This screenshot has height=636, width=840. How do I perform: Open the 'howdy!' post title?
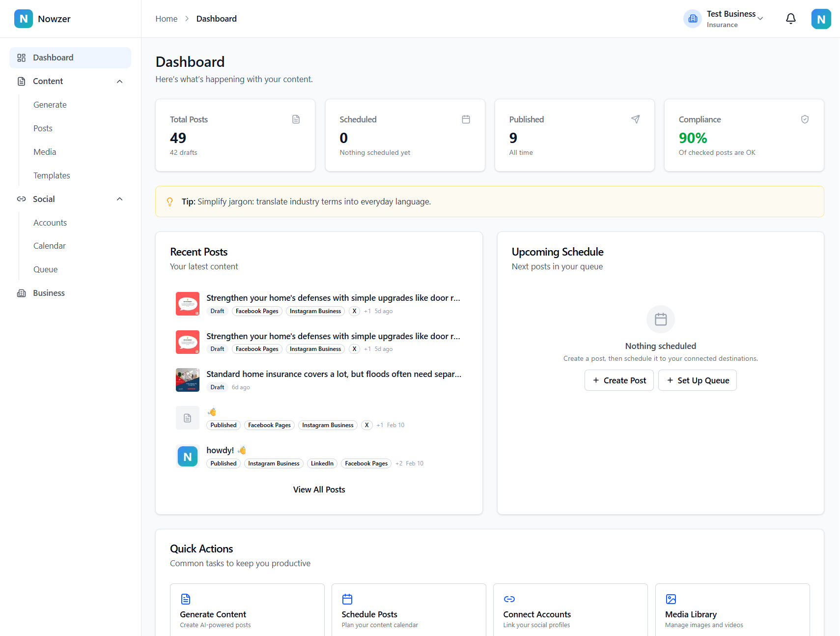tap(226, 450)
